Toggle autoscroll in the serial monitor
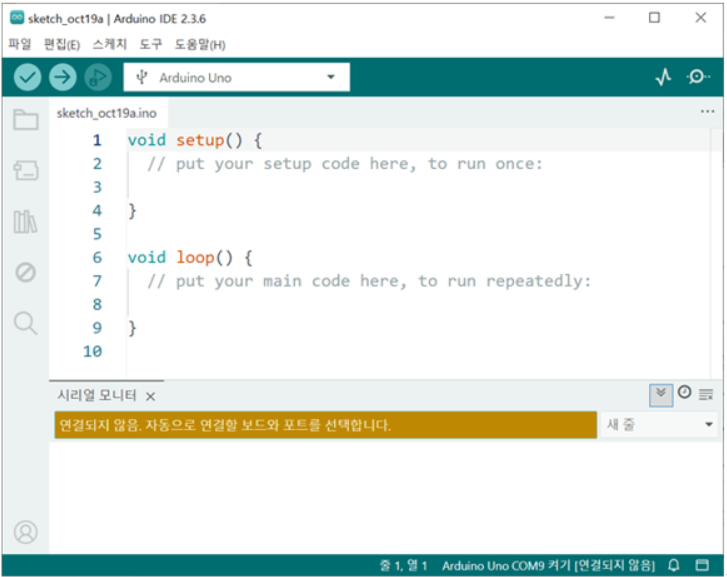The width and height of the screenshot is (727, 577). pyautogui.click(x=661, y=395)
